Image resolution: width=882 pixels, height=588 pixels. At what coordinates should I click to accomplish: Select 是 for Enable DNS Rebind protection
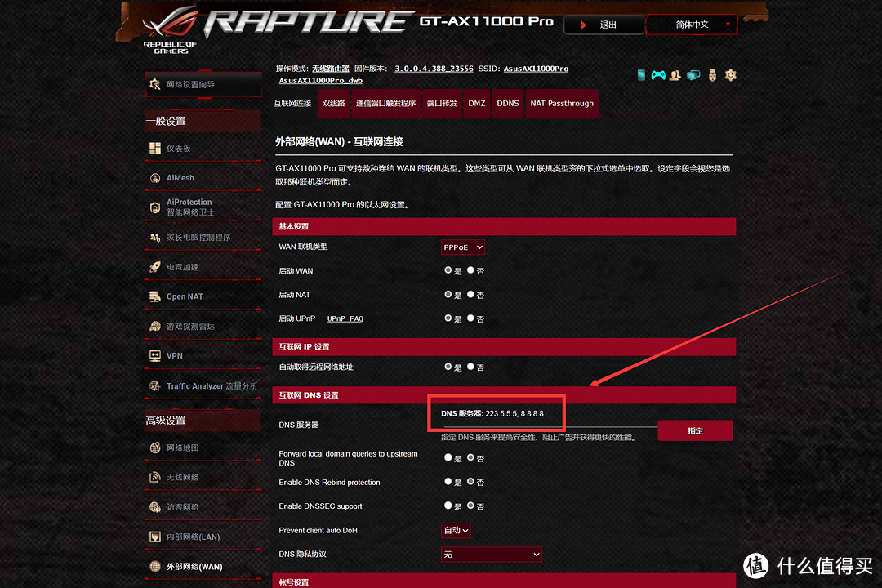coord(448,482)
